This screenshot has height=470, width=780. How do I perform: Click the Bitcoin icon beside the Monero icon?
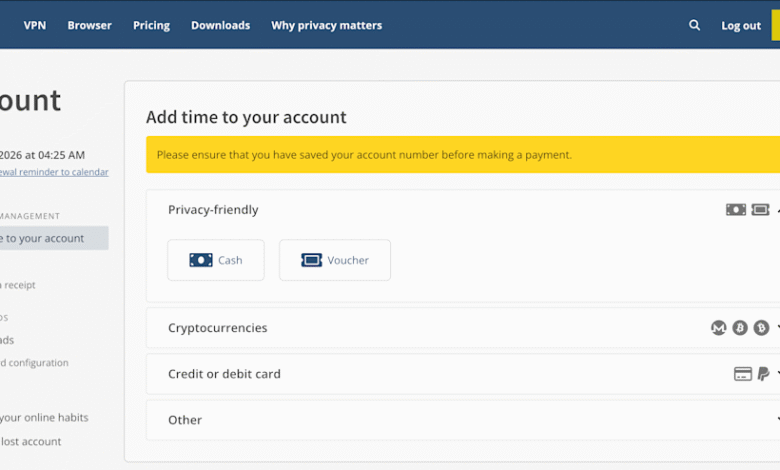740,328
